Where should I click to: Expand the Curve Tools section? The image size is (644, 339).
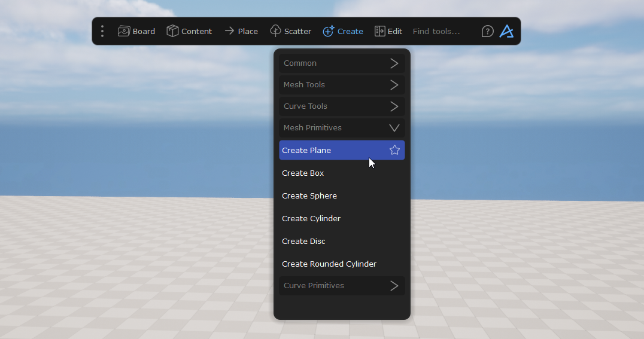click(342, 106)
